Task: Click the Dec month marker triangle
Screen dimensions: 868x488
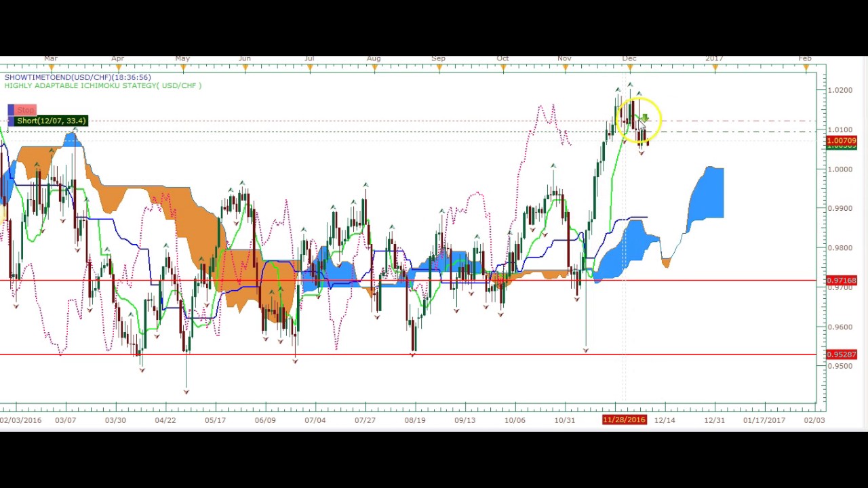Action: [629, 66]
